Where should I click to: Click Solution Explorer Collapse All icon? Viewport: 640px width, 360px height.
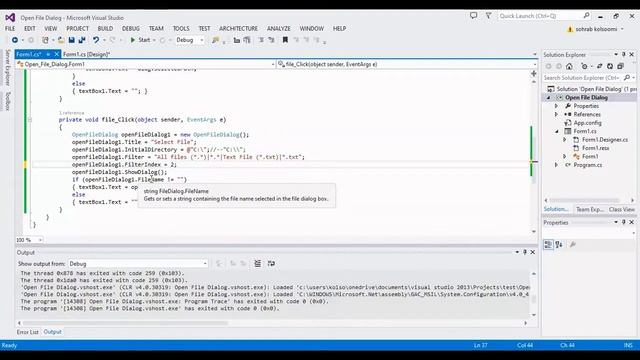pos(620,66)
